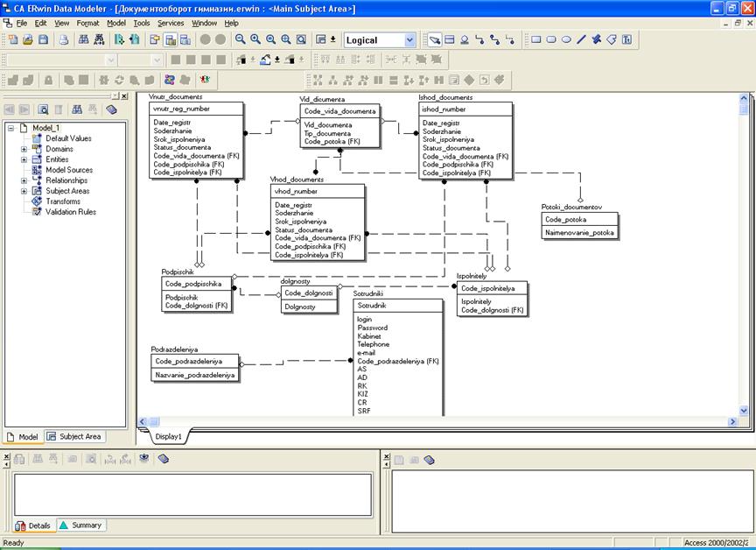
Task: Expand the Domains tree node
Action: (24, 149)
